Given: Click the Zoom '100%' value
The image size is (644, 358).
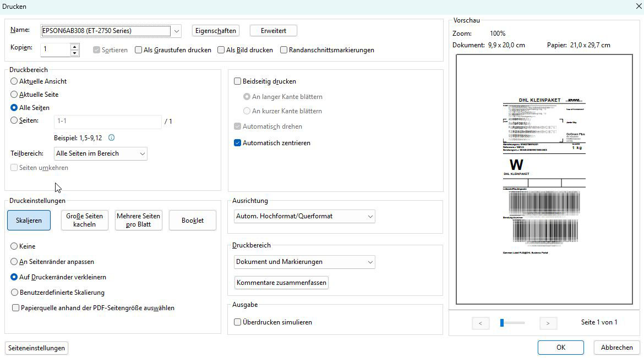Looking at the screenshot, I should (x=498, y=34).
